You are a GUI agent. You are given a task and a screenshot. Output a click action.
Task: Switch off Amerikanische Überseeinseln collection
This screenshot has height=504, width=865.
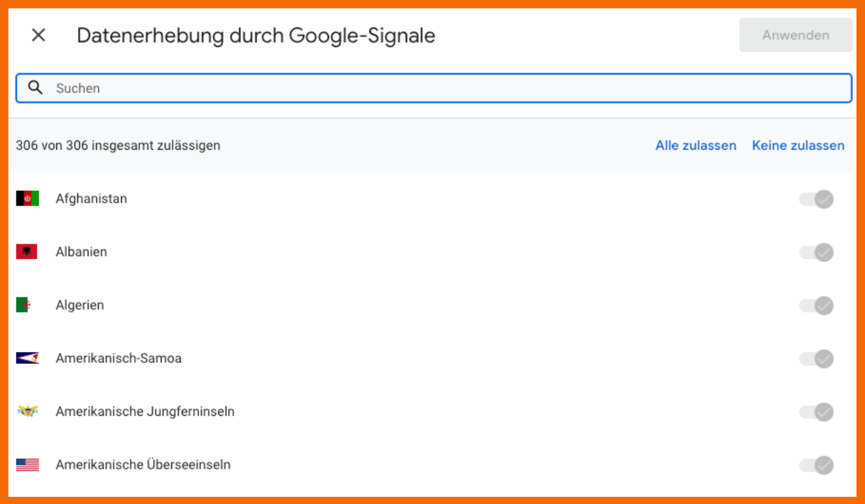click(x=817, y=465)
